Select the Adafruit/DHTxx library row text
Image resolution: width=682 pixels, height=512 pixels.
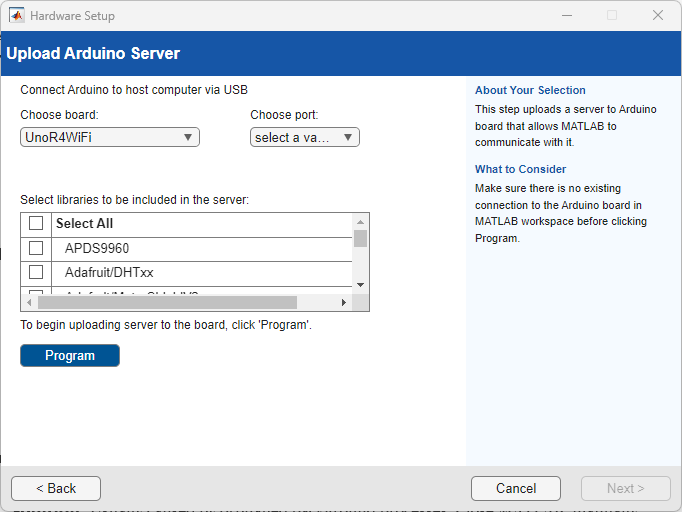click(109, 272)
